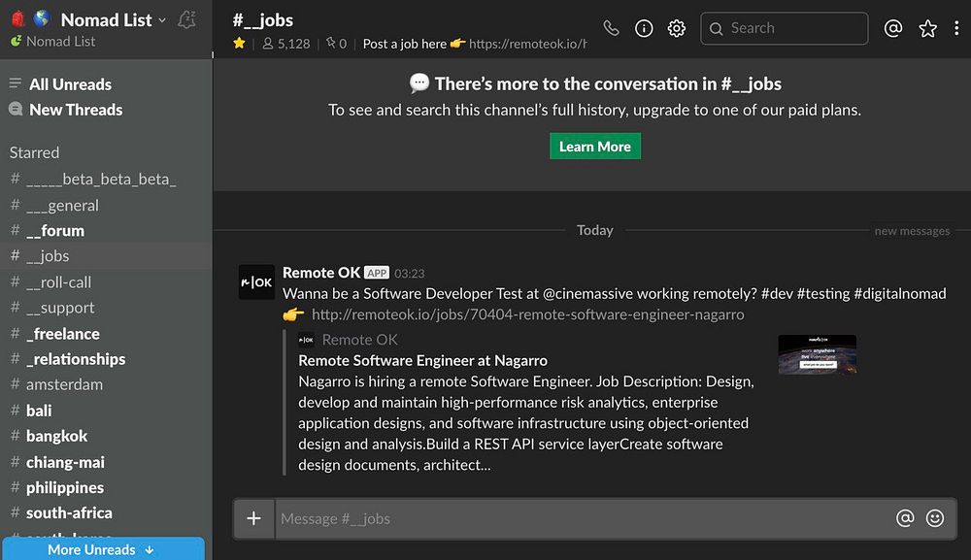Show mentions with header @ icon
The image size is (971, 560).
click(893, 28)
